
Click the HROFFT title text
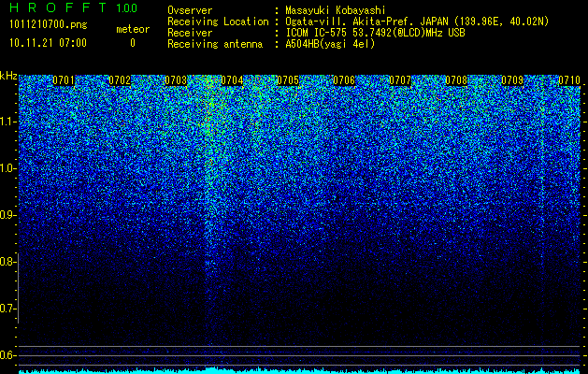[x=58, y=7]
